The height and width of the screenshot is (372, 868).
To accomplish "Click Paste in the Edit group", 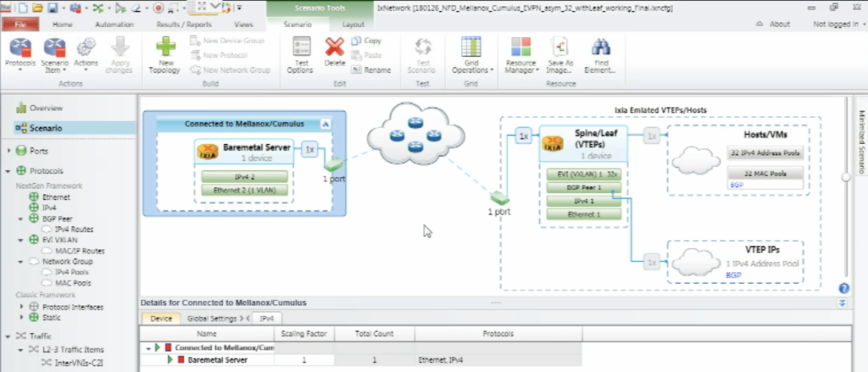I will [x=366, y=55].
